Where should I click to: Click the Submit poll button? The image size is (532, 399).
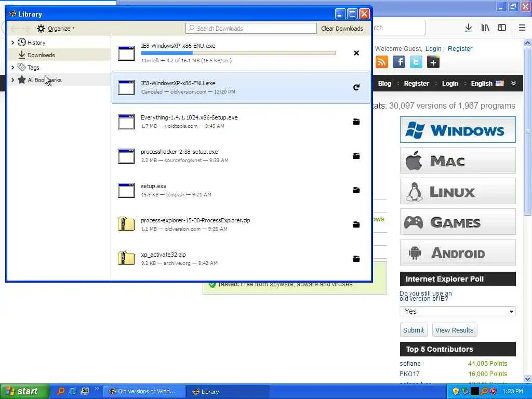(413, 330)
